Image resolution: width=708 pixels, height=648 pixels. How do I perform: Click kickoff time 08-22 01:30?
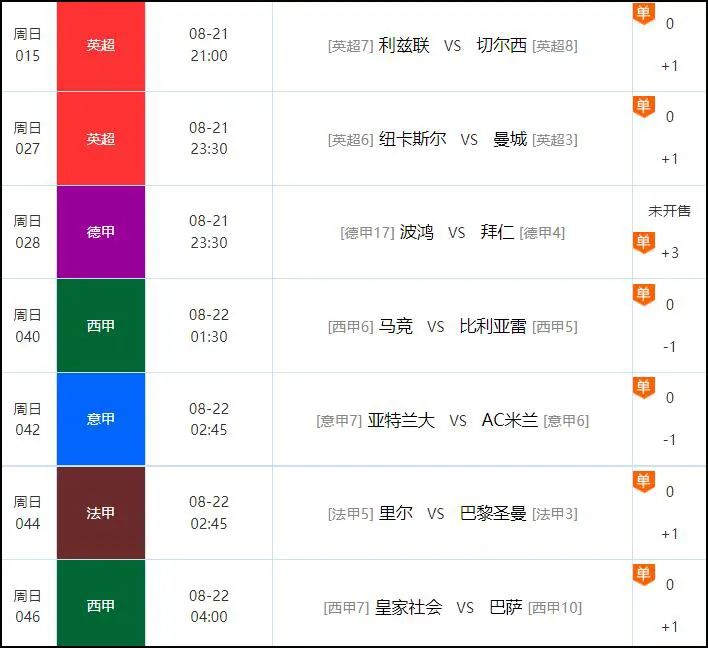(x=209, y=326)
